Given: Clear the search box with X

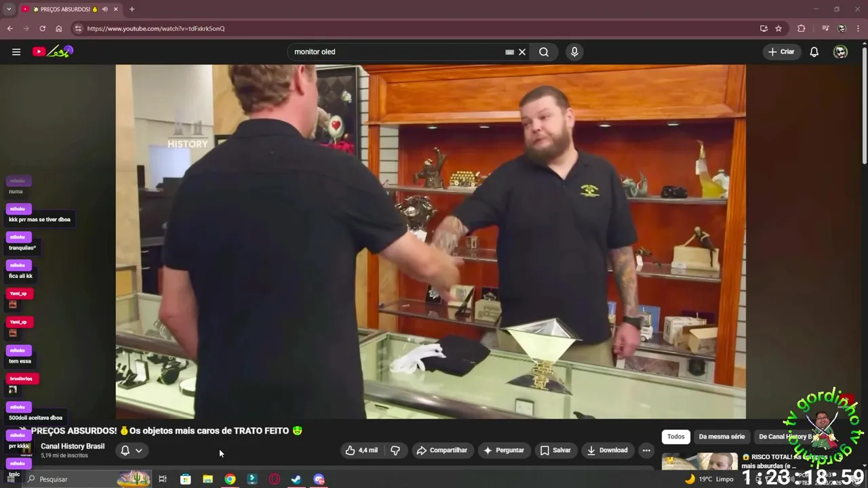Looking at the screenshot, I should [522, 52].
